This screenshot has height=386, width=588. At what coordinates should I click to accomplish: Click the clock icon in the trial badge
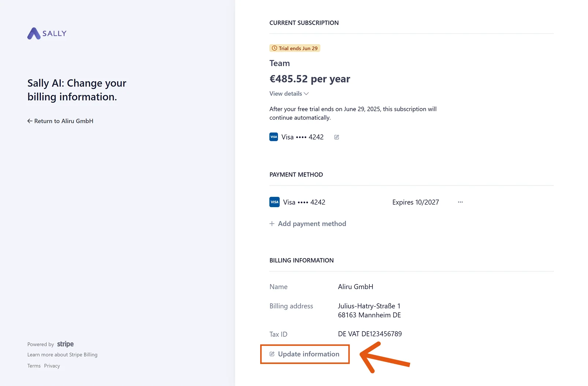[275, 48]
